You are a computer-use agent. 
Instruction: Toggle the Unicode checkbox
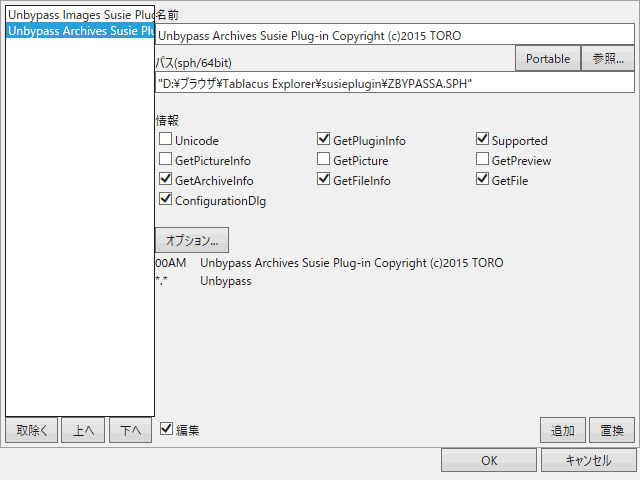click(166, 141)
